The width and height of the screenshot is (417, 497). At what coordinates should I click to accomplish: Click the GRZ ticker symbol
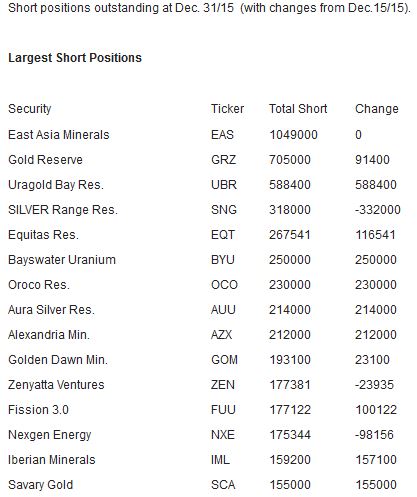(x=223, y=160)
